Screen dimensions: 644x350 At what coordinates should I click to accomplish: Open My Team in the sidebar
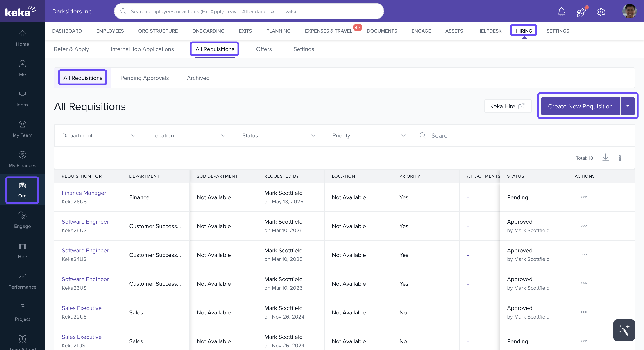[x=22, y=129]
